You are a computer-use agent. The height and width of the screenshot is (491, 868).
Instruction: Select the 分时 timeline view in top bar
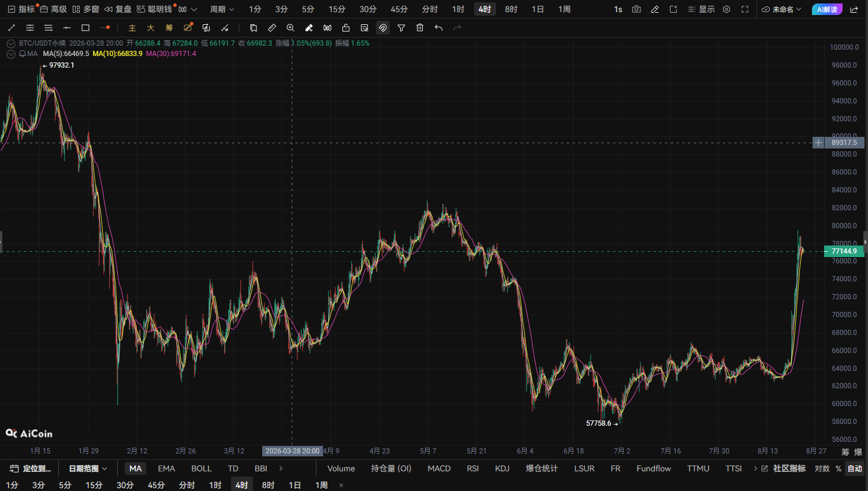click(x=430, y=9)
